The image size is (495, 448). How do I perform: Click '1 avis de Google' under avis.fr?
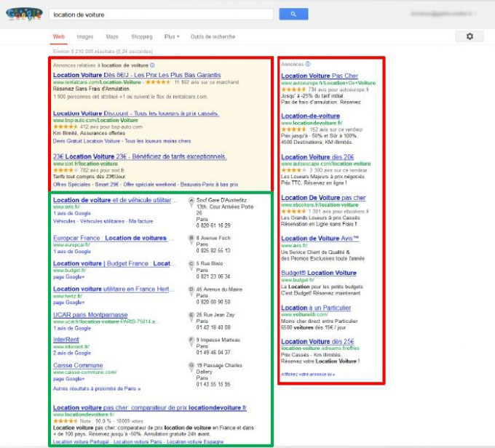pyautogui.click(x=72, y=213)
